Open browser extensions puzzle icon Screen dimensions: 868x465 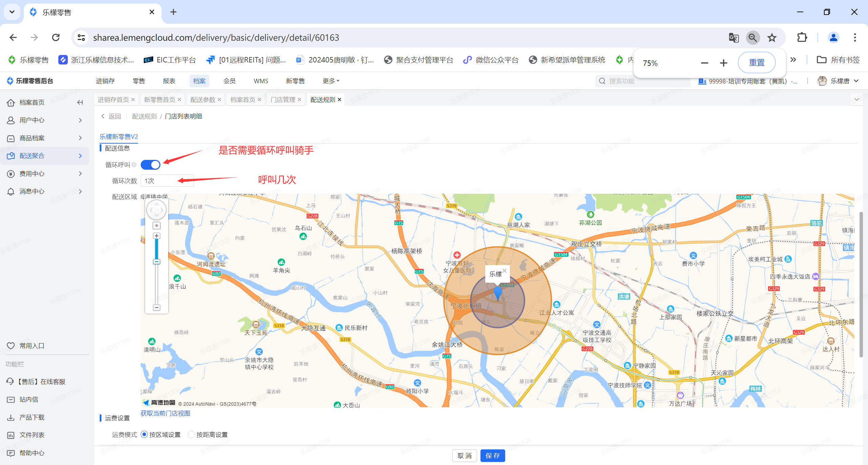[802, 37]
